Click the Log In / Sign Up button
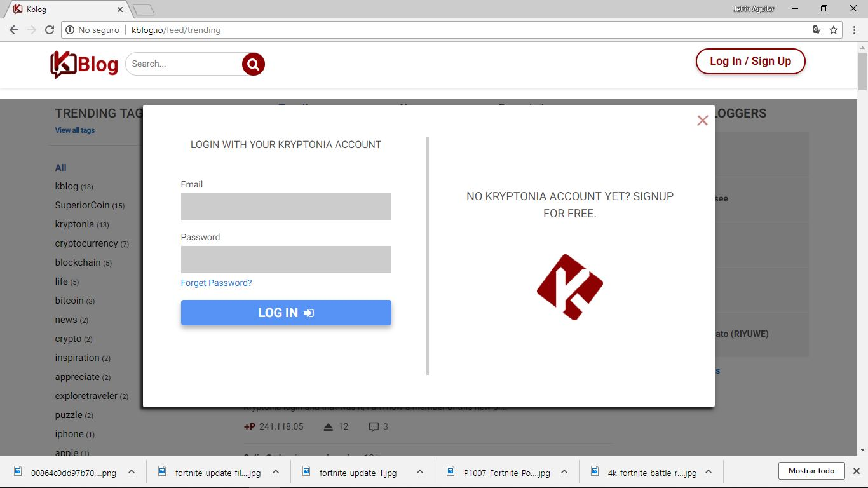The width and height of the screenshot is (868, 488). point(750,62)
